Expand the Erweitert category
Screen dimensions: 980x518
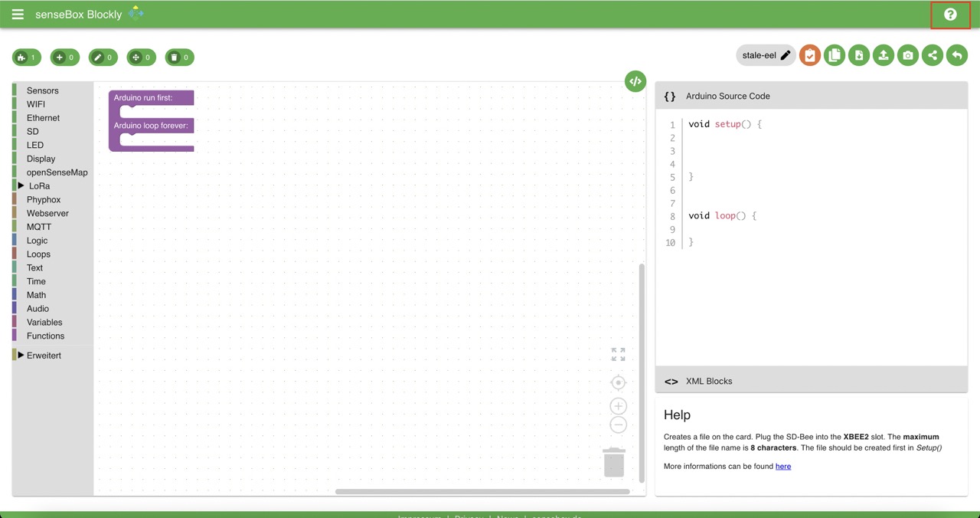pos(43,356)
